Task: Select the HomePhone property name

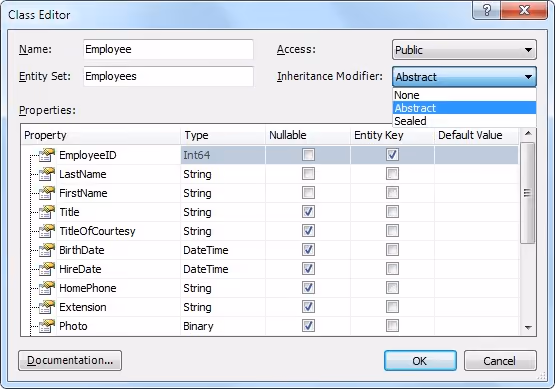Action: point(88,288)
